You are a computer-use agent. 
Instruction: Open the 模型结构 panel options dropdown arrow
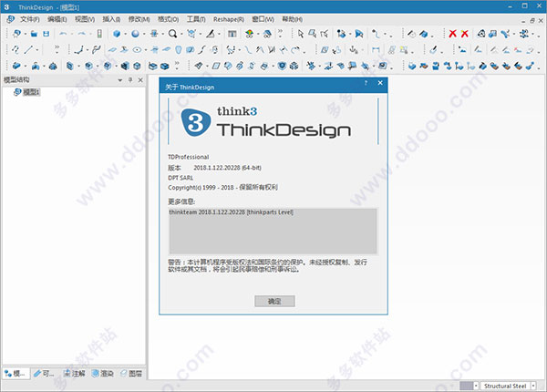tap(120, 80)
